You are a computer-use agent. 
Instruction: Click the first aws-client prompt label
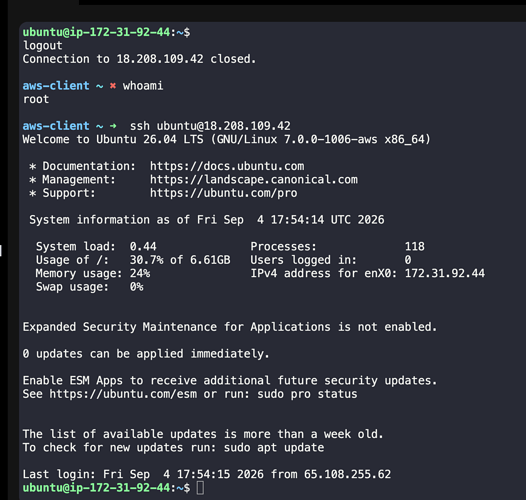pos(56,86)
